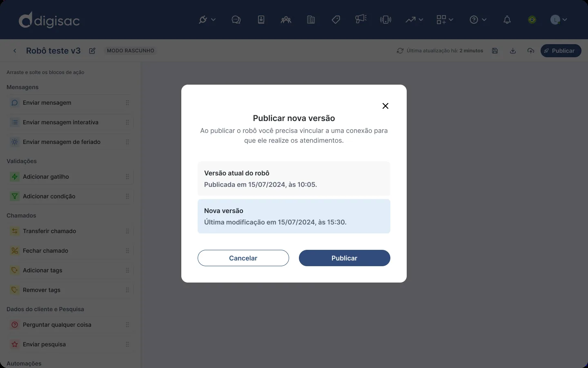This screenshot has width=588, height=368.
Task: Click the Enviar pesquisa block
Action: coord(70,344)
